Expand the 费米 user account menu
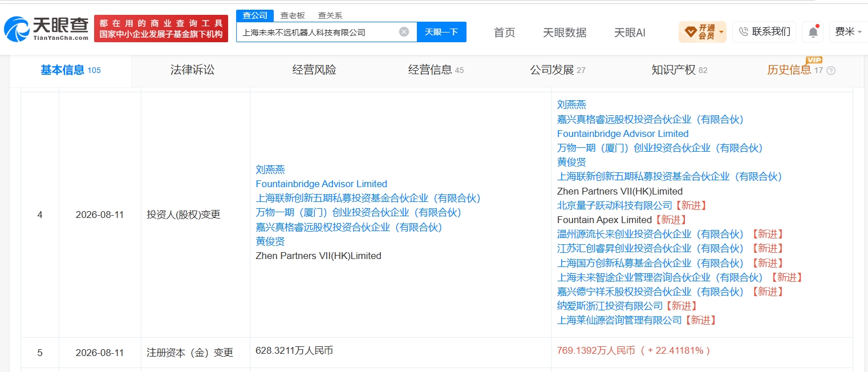Image resolution: width=868 pixels, height=372 pixels. pyautogui.click(x=848, y=32)
